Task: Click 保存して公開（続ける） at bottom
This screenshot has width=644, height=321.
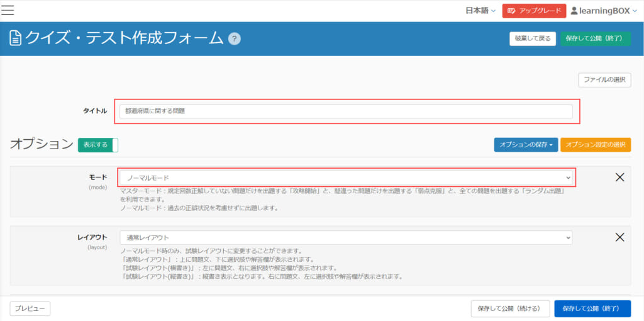Action: 509,308
